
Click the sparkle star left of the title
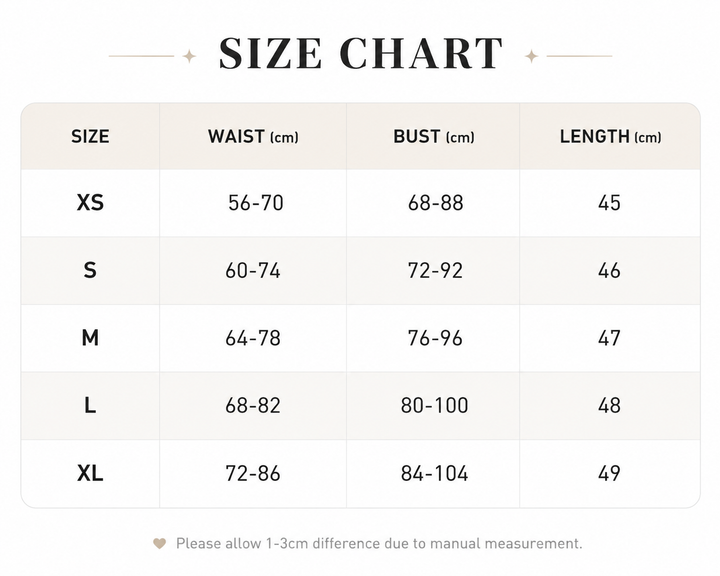[189, 56]
